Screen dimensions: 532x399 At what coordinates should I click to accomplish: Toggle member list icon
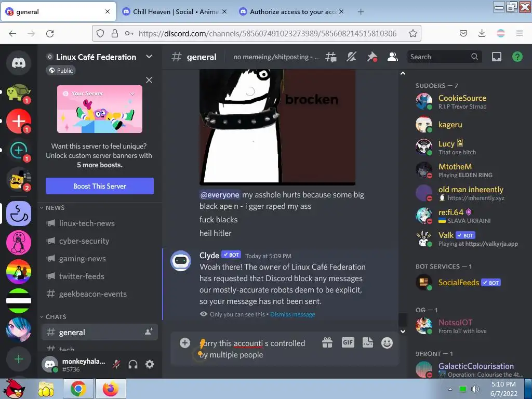coord(393,57)
